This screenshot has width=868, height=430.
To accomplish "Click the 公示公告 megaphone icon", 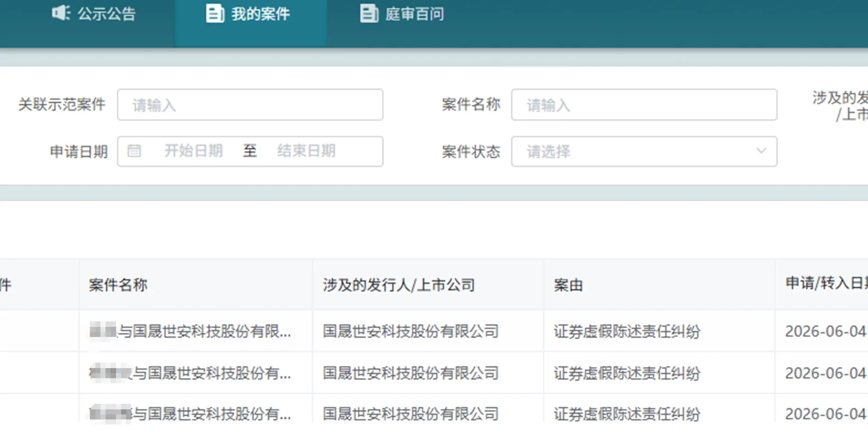I will click(61, 13).
